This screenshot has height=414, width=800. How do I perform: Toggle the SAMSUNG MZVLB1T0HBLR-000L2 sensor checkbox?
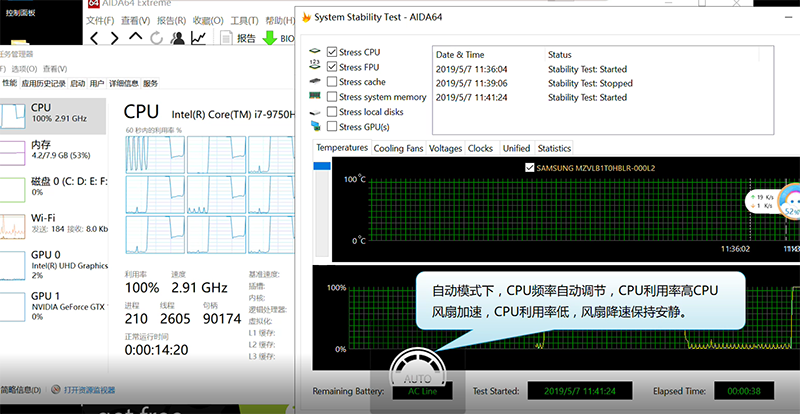(x=530, y=167)
